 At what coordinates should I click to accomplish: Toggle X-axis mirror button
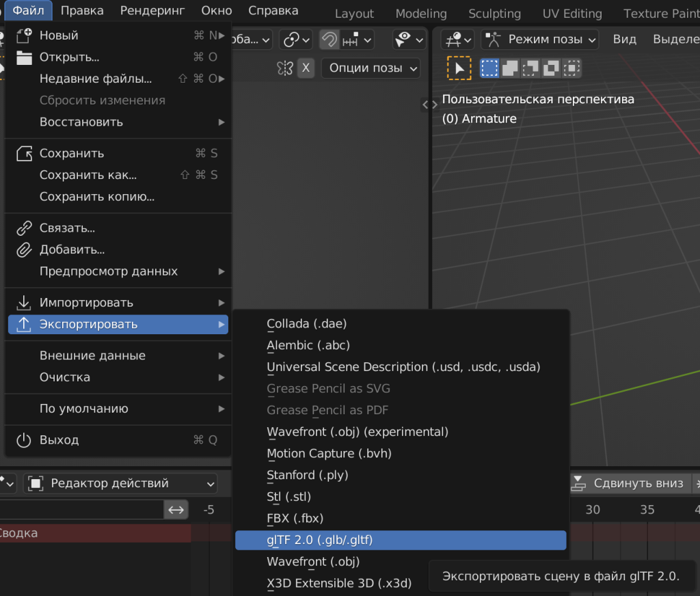[306, 68]
